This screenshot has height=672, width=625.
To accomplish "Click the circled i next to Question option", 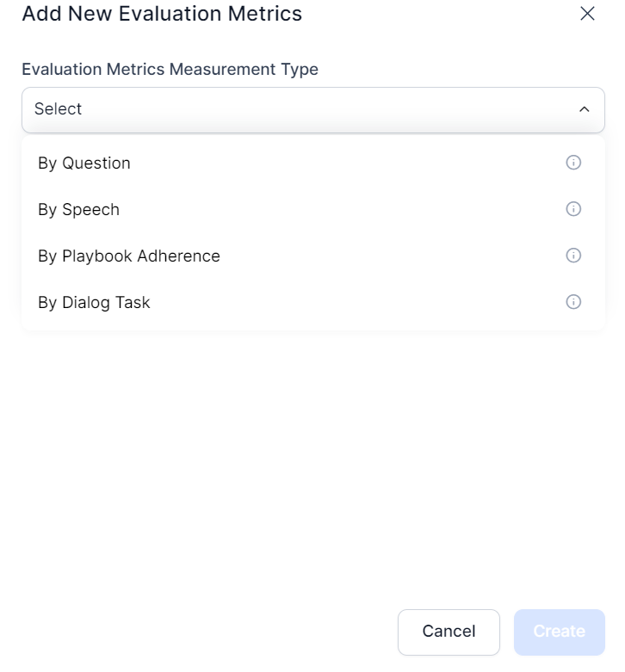I will point(573,163).
